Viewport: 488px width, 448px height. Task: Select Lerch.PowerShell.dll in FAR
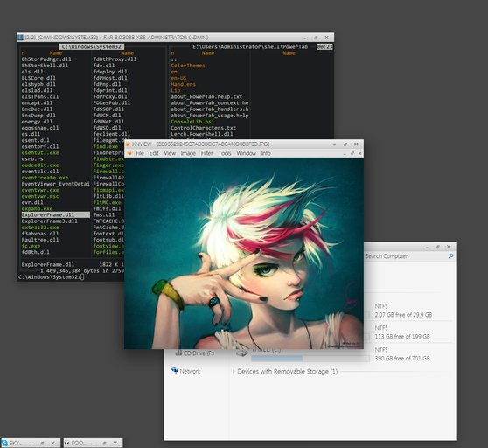click(202, 134)
